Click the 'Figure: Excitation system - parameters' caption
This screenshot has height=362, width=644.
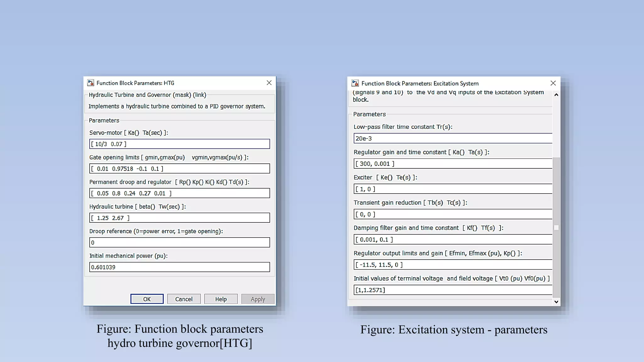(454, 330)
